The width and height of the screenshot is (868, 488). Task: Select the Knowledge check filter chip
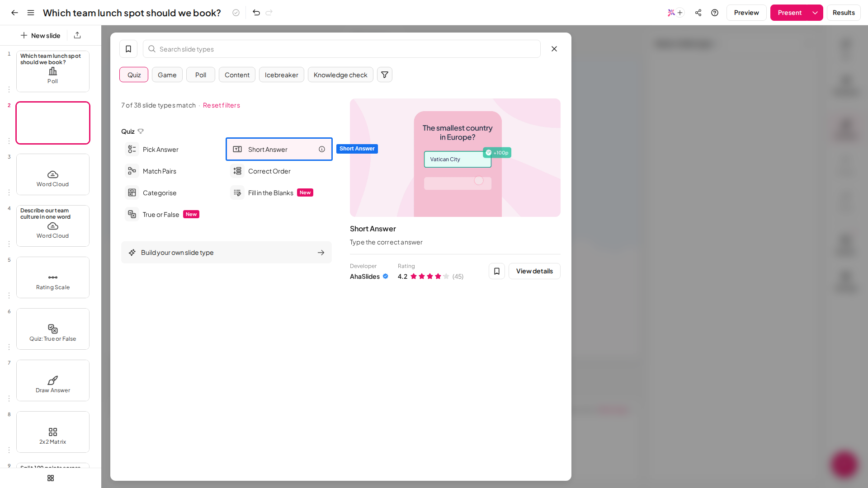(340, 75)
